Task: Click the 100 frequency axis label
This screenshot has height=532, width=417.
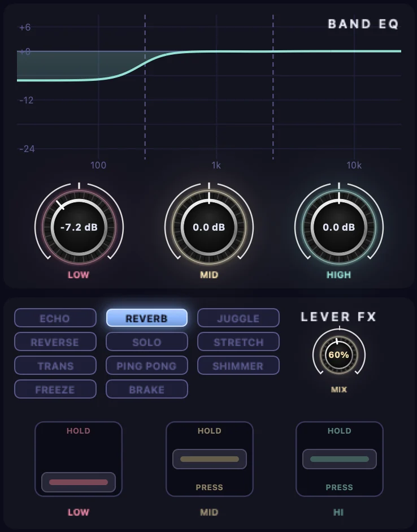Action: coord(98,165)
